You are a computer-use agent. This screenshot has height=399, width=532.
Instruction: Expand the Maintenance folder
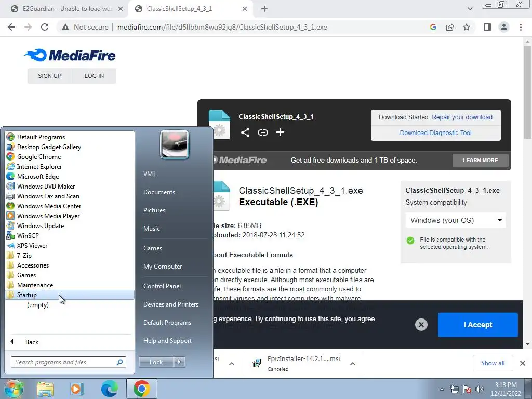tap(70, 285)
